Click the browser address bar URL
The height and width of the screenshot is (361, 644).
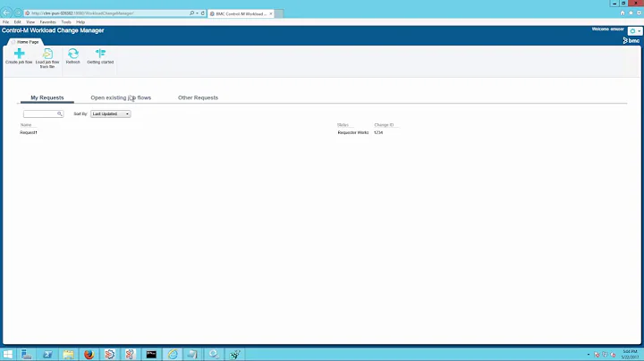pos(82,13)
